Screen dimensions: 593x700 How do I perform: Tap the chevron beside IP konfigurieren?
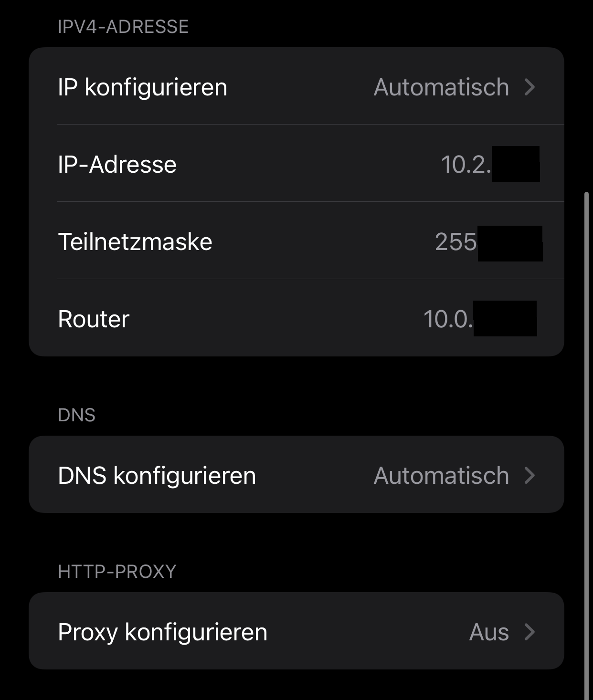[x=529, y=87]
